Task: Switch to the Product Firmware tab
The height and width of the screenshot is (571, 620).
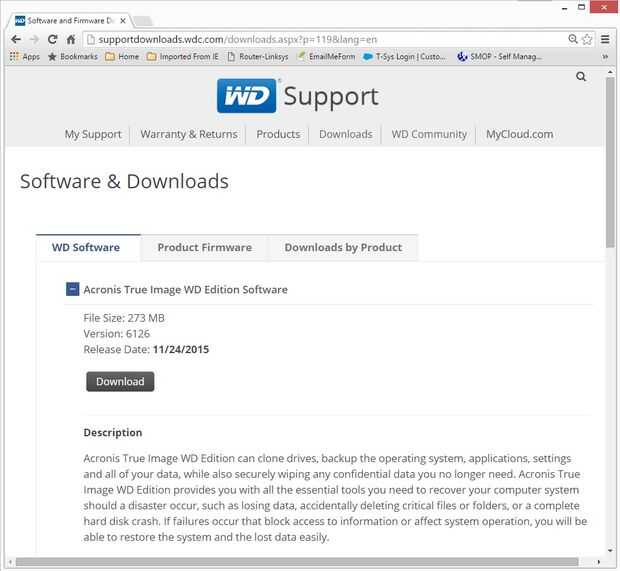Action: 205,248
